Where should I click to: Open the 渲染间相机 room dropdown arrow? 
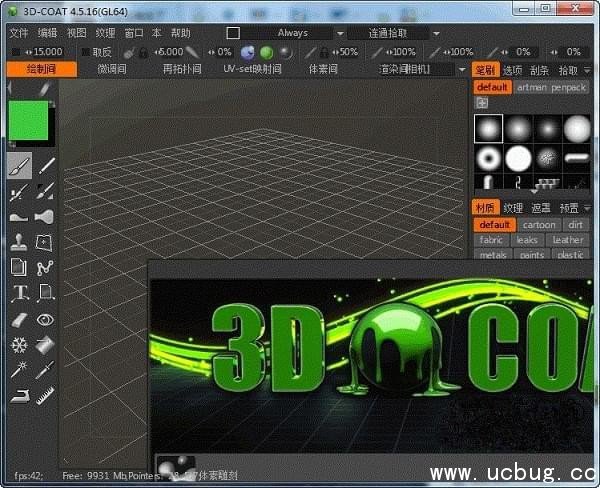click(x=462, y=70)
